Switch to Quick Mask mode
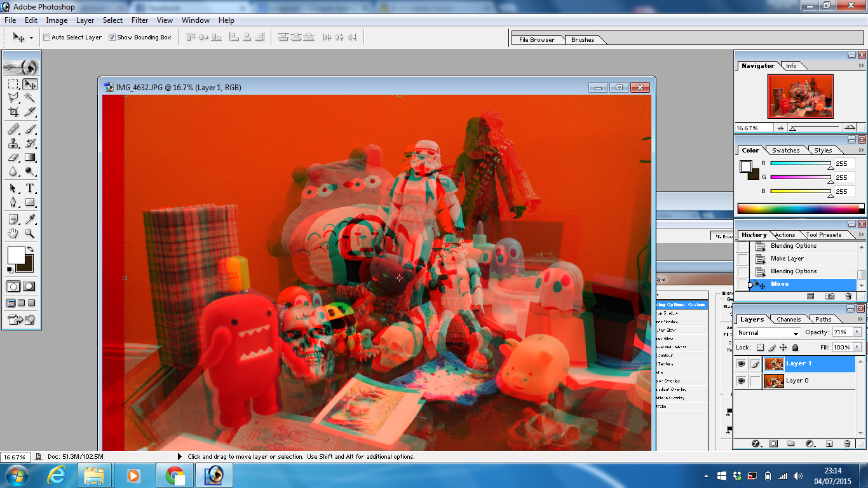 point(29,287)
